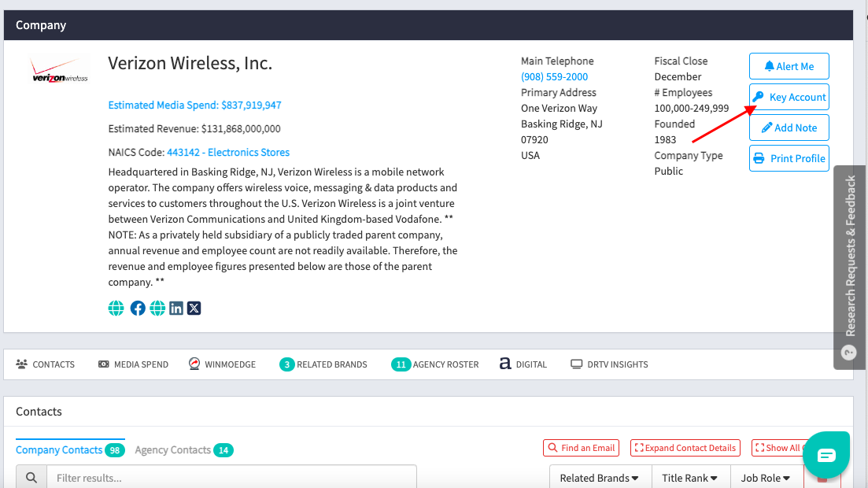
Task: Expand the Related Brands dropdown
Action: [599, 478]
